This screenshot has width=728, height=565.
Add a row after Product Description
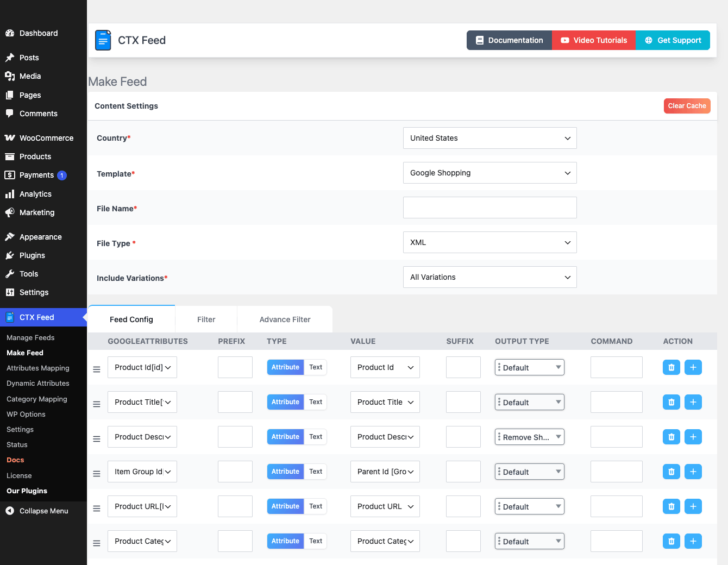pyautogui.click(x=693, y=437)
